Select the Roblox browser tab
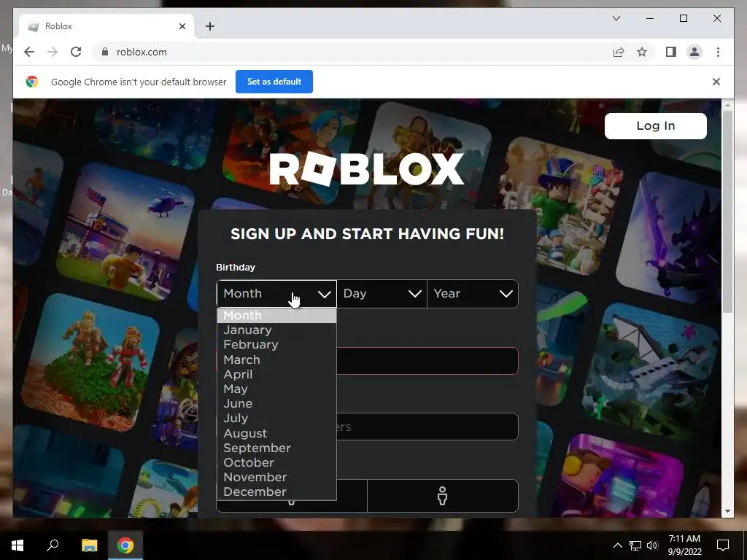The image size is (747, 560). point(107,26)
